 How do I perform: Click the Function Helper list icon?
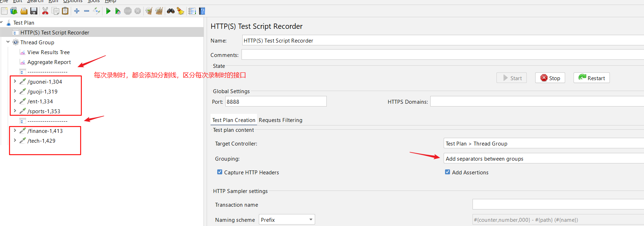pyautogui.click(x=192, y=11)
